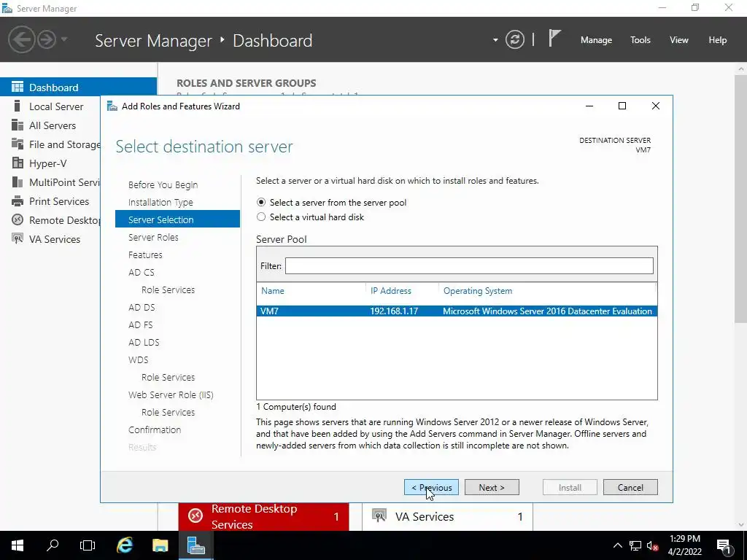Click the VA Services tile icon

379,516
